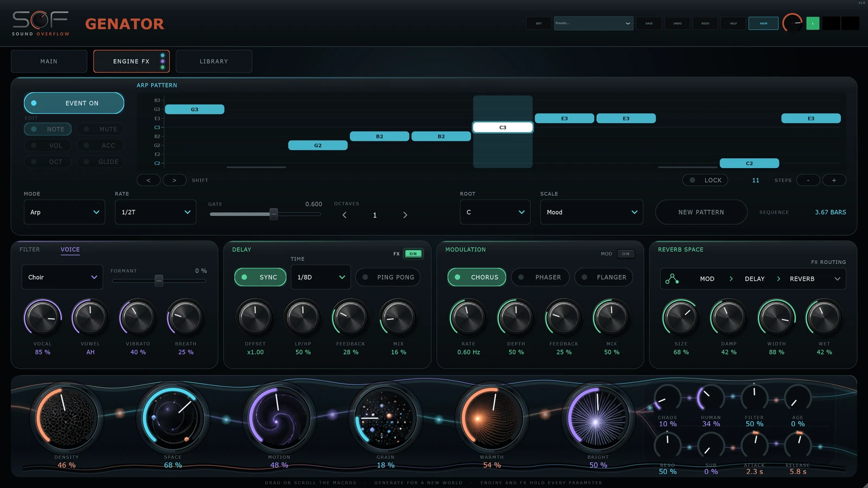This screenshot has width=868, height=488.
Task: Select the NOTE edit mode
Action: 48,129
